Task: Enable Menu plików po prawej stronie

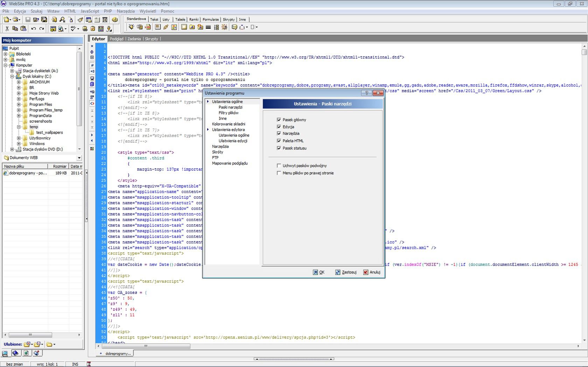Action: pyautogui.click(x=279, y=173)
